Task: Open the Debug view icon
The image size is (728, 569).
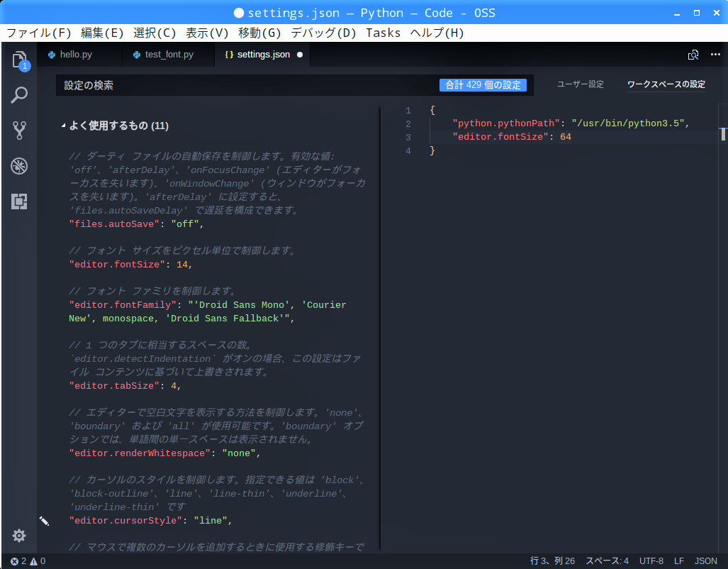Action: pyautogui.click(x=19, y=166)
